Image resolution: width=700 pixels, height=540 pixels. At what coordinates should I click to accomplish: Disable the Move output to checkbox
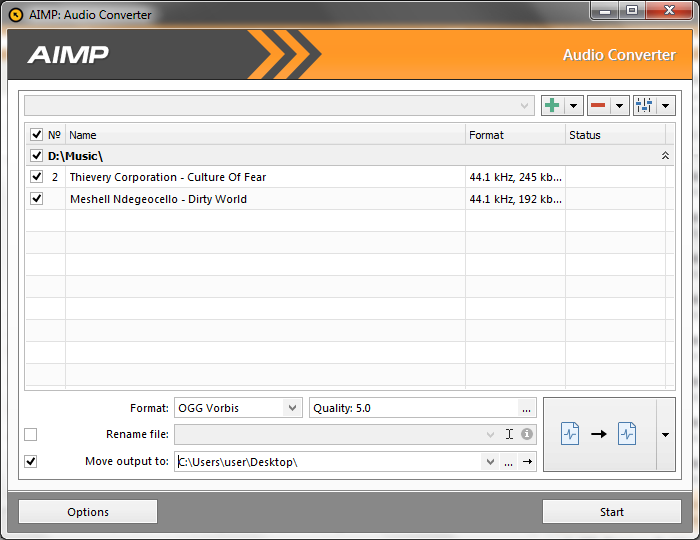(x=30, y=461)
